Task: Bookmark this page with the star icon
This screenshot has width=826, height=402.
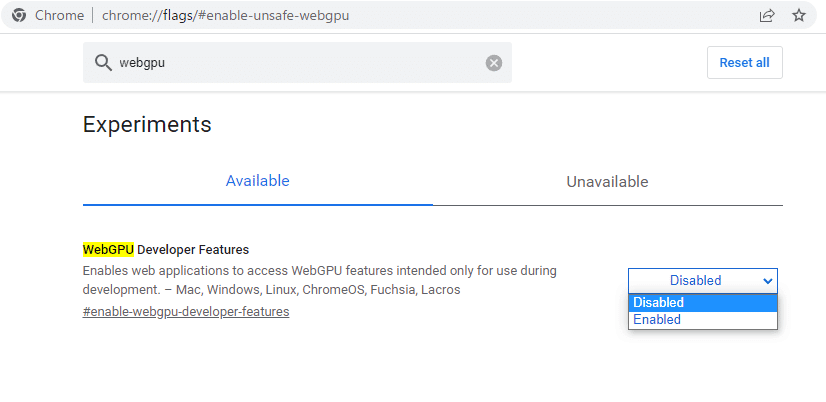Action: tap(799, 15)
